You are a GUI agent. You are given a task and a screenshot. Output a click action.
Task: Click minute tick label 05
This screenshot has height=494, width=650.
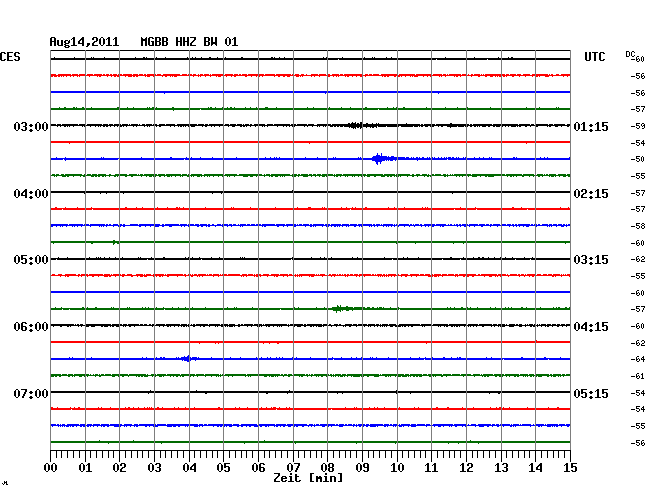[x=223, y=468]
